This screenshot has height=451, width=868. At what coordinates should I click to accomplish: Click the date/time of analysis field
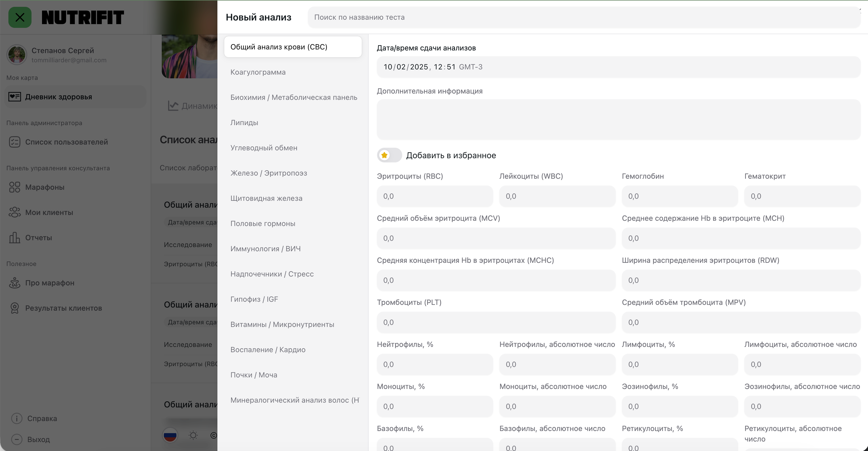point(618,67)
